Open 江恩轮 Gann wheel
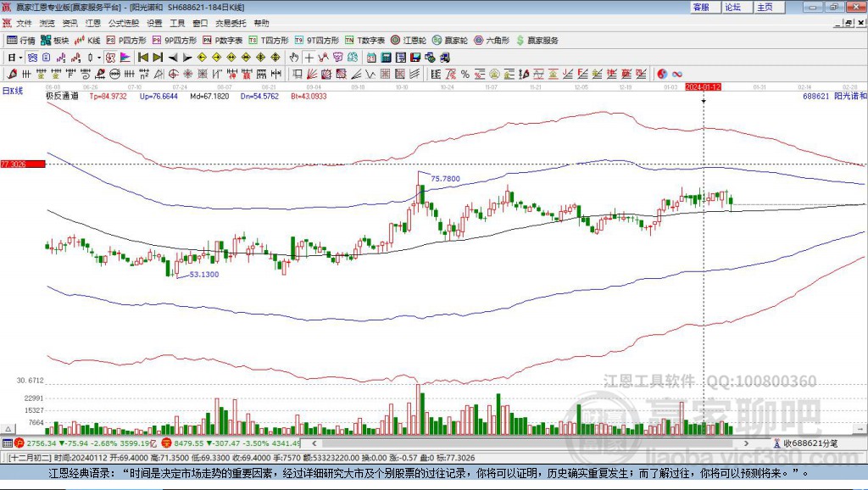 click(409, 41)
